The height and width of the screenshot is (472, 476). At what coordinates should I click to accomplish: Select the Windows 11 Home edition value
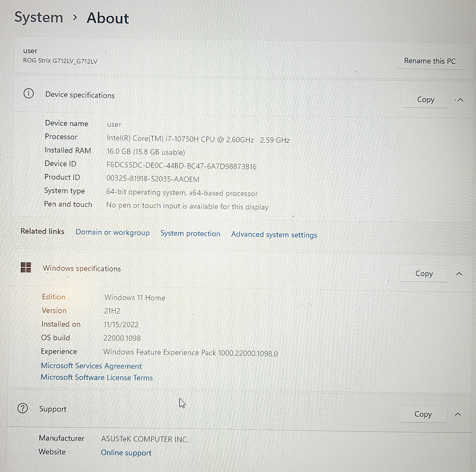(135, 298)
